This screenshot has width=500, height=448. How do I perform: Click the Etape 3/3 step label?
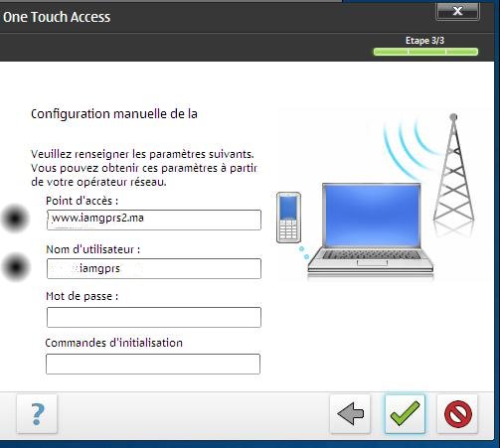[424, 41]
